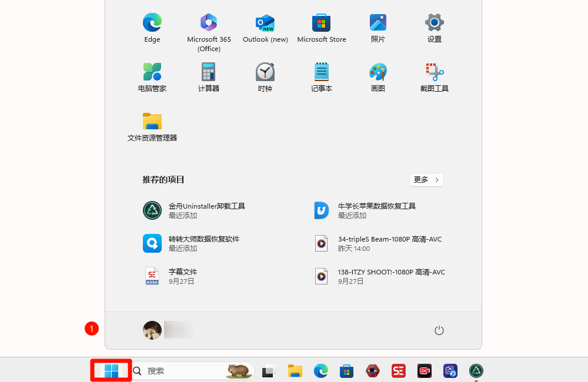This screenshot has height=382, width=588.
Task: Open Outlook (new) app
Action: pyautogui.click(x=265, y=28)
